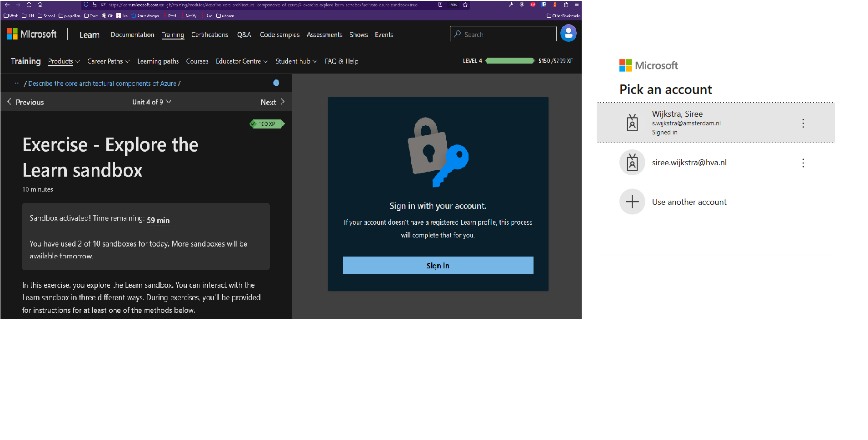The width and height of the screenshot is (868, 440).
Task: Open the Training menu item
Action: [x=173, y=35]
